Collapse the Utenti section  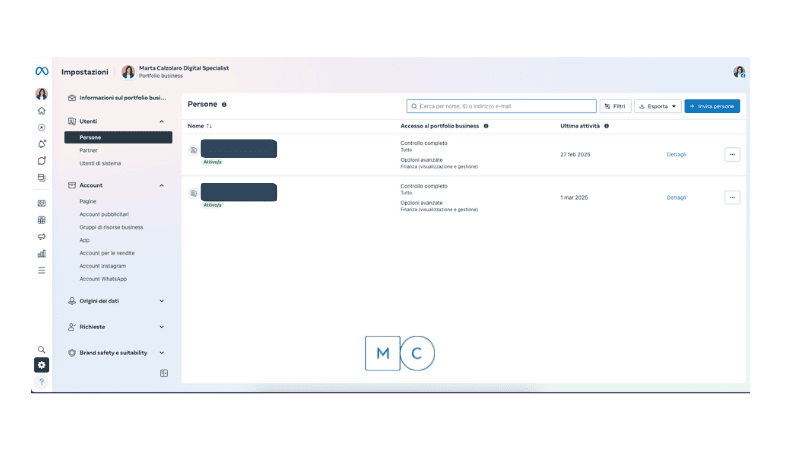[x=162, y=121]
